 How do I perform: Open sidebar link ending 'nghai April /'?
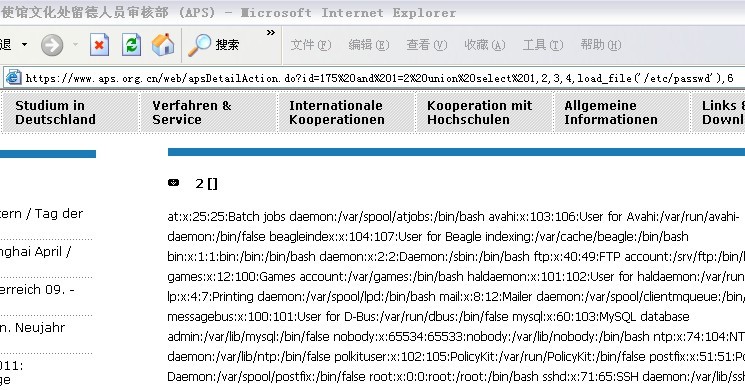point(36,252)
